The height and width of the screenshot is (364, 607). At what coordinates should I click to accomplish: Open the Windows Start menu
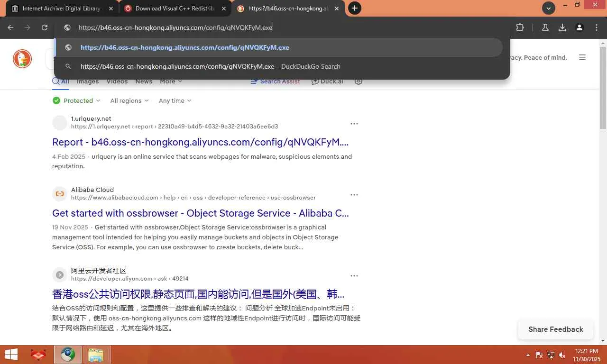tap(11, 355)
